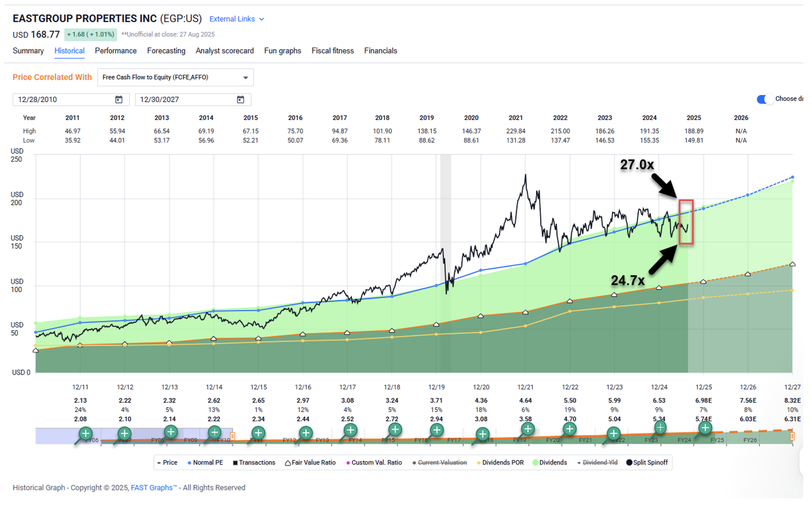Image resolution: width=812 pixels, height=515 pixels.
Task: Click the 2020 year column header
Action: pyautogui.click(x=471, y=118)
